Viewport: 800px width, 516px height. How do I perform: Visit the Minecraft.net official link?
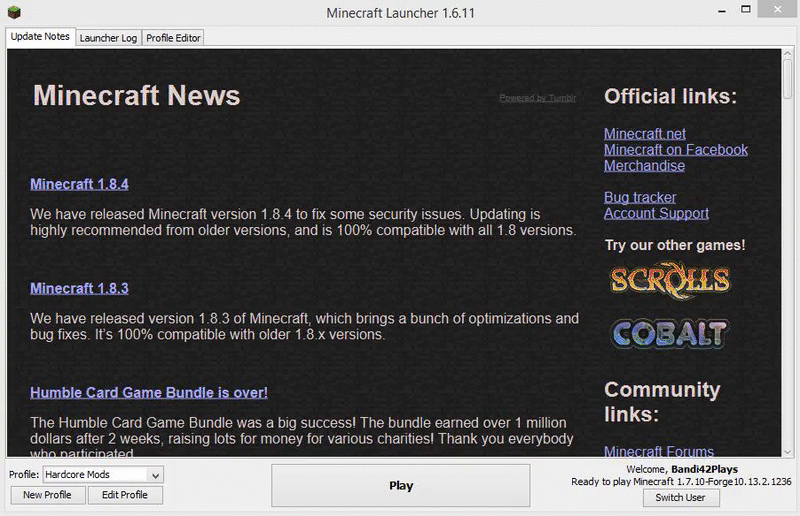[645, 134]
